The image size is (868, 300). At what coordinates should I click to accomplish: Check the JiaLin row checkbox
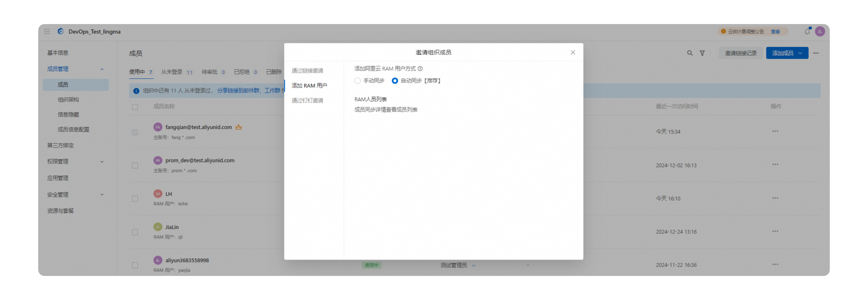135,232
